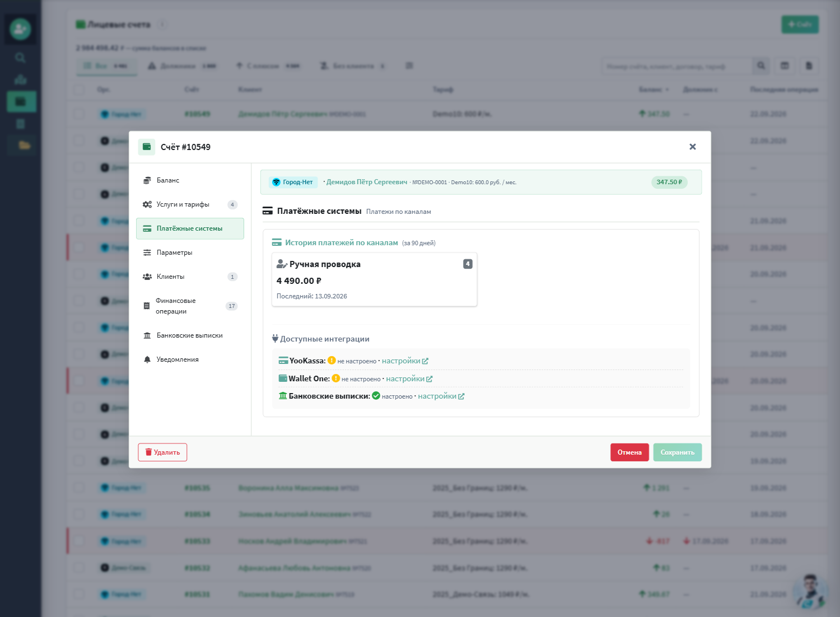This screenshot has width=840, height=617.
Task: Click the coins icon next to Баланс
Action: (147, 180)
